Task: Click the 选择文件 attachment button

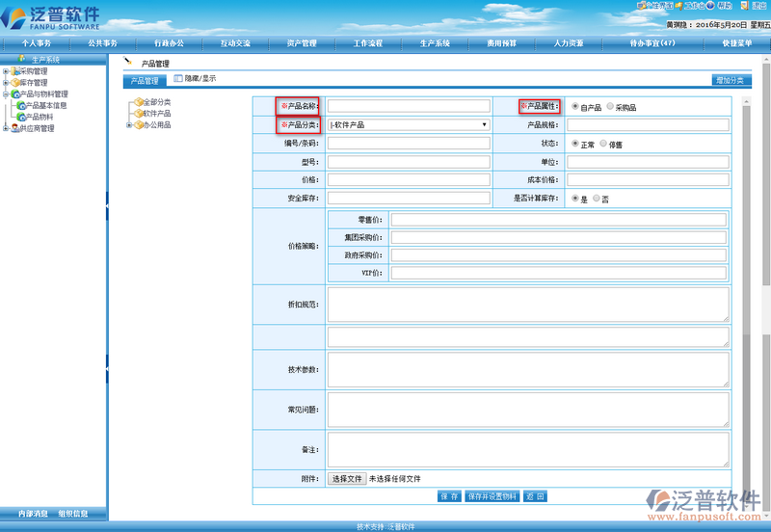Action: coord(346,478)
